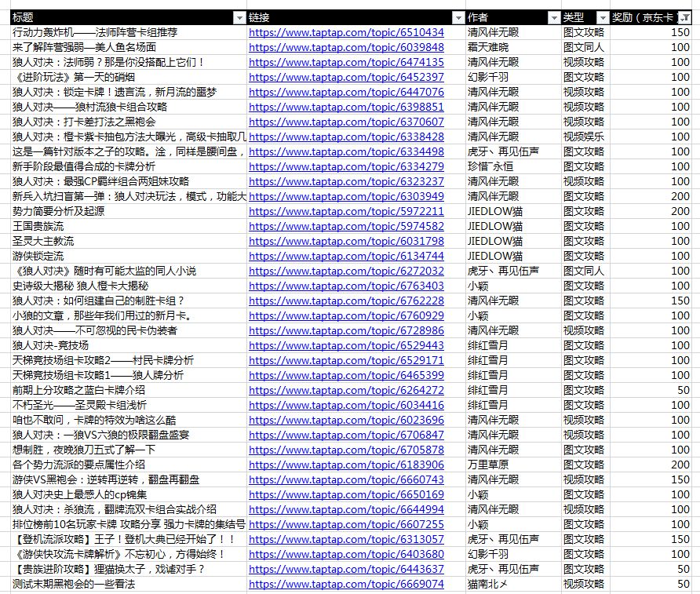Screen dimensions: 700x594
Task: Select title cell 前期上分攻略之蓝白卡牌介绍
Action: click(x=129, y=391)
